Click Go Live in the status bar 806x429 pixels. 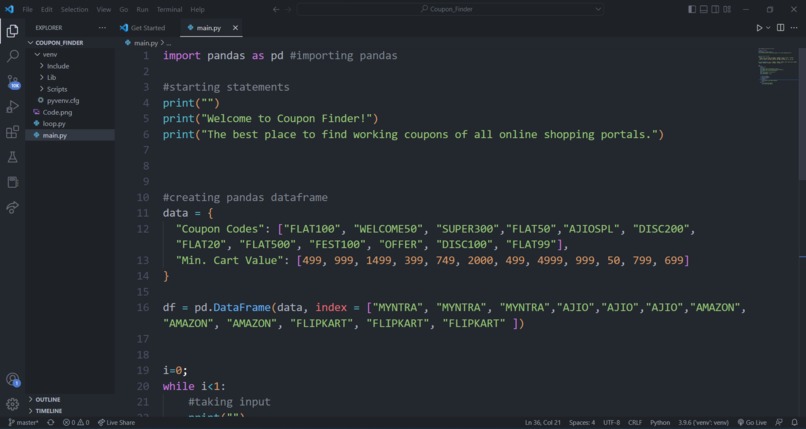tap(752, 422)
